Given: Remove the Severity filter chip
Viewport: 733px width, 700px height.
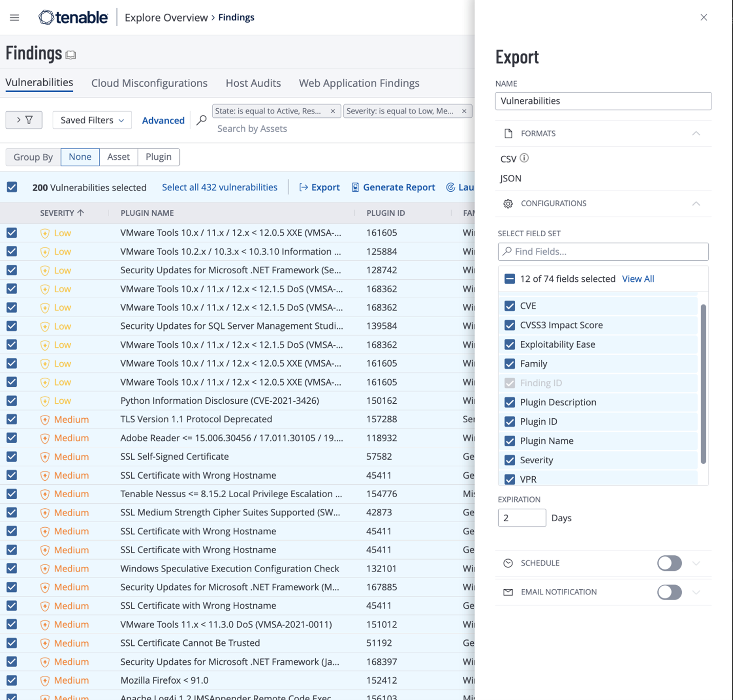Looking at the screenshot, I should point(464,111).
